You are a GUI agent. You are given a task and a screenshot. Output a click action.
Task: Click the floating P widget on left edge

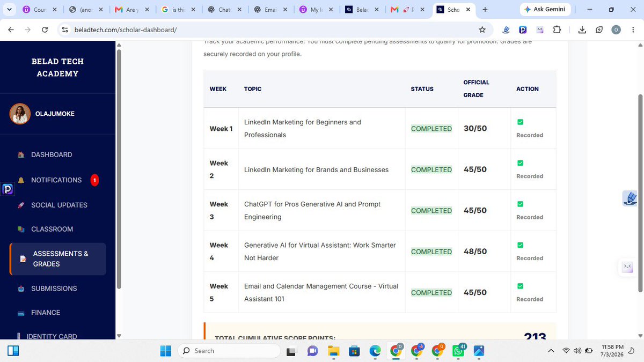[8, 189]
